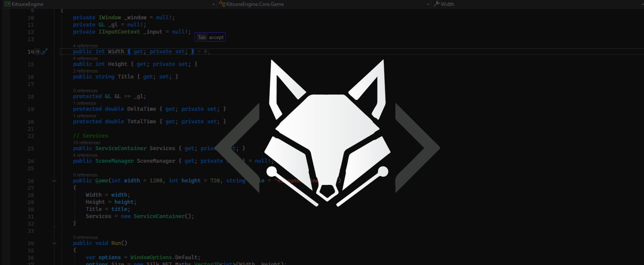Collapse the Run method body
Image resolution: width=644 pixels, height=265 pixels.
point(54,243)
